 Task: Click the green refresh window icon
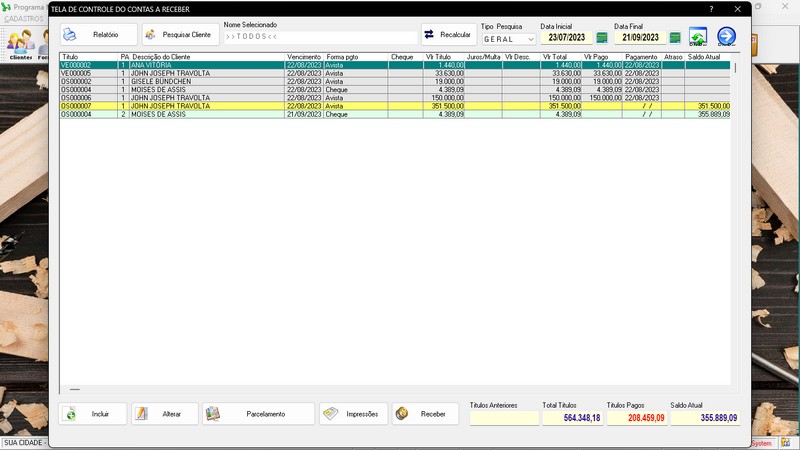coord(697,37)
